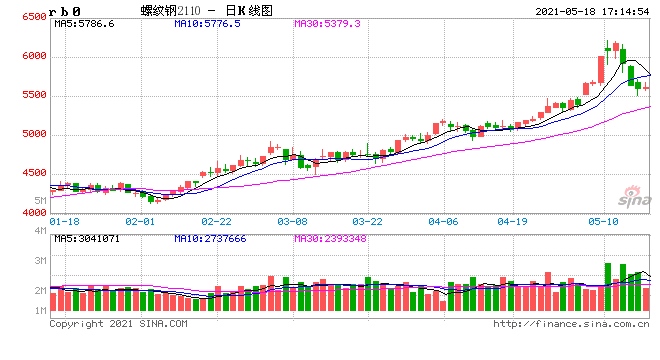
Task: Click the 01-18 date axis label
Action: click(64, 221)
